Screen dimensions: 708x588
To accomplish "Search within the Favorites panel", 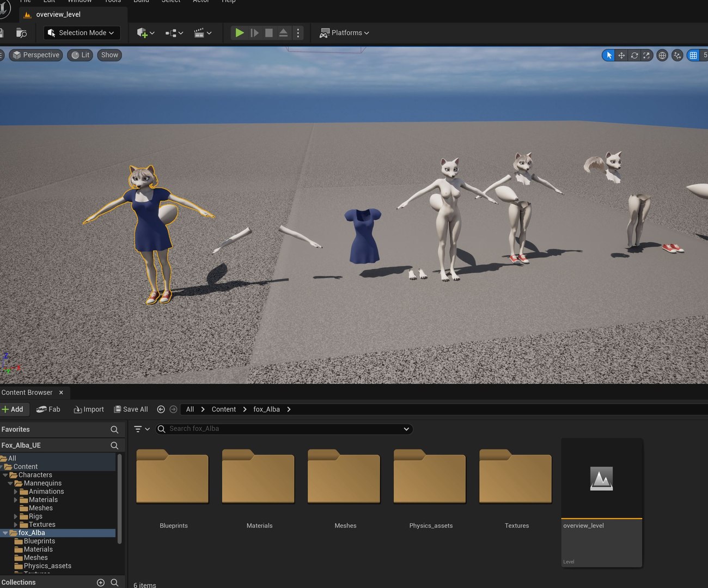I will tap(114, 430).
